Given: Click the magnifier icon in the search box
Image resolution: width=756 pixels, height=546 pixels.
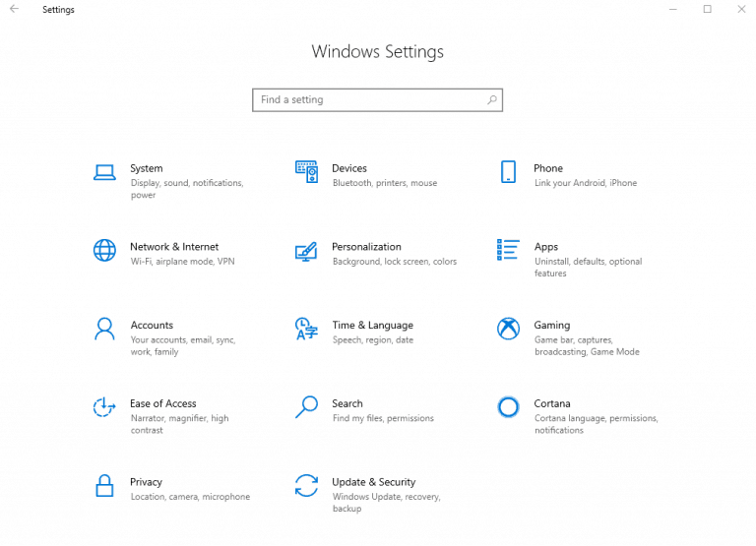Looking at the screenshot, I should click(492, 99).
